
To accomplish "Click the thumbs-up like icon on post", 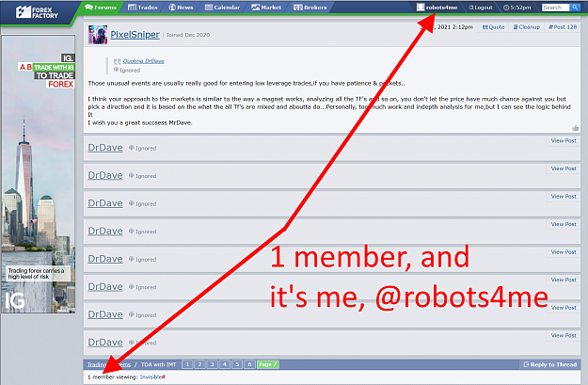I will click(x=575, y=128).
